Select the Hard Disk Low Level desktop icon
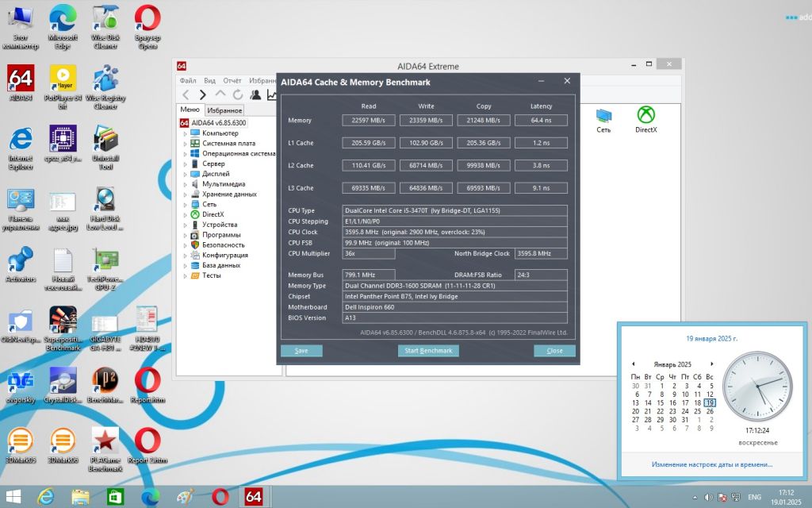Screen dimensions: 812x508 click(x=105, y=209)
